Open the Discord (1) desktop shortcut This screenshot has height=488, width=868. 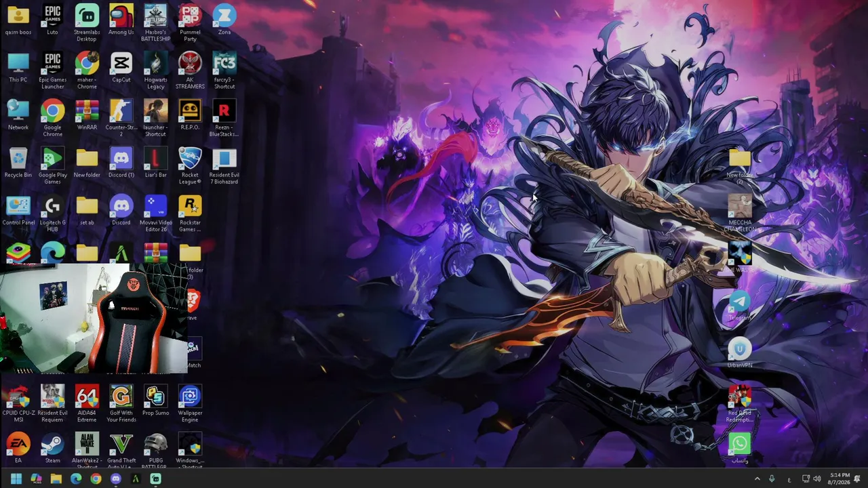coord(121,163)
